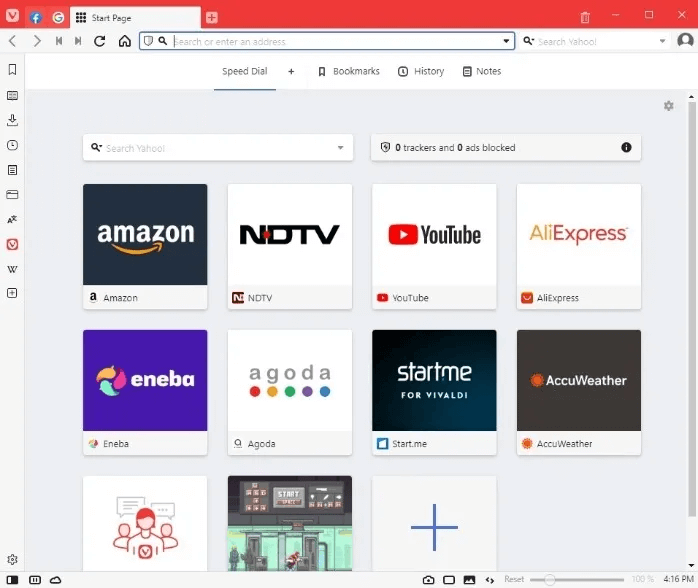Add a new speed dial tile
This screenshot has width=698, height=588.
click(434, 523)
